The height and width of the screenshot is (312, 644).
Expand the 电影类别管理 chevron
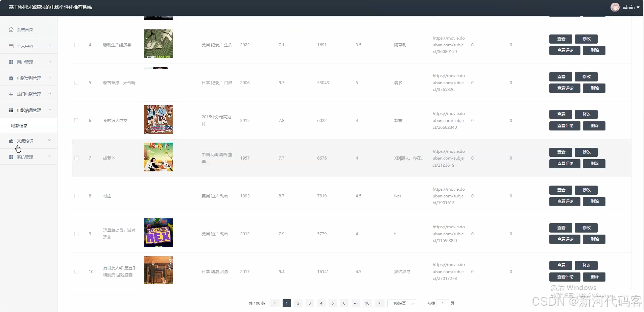click(x=50, y=78)
